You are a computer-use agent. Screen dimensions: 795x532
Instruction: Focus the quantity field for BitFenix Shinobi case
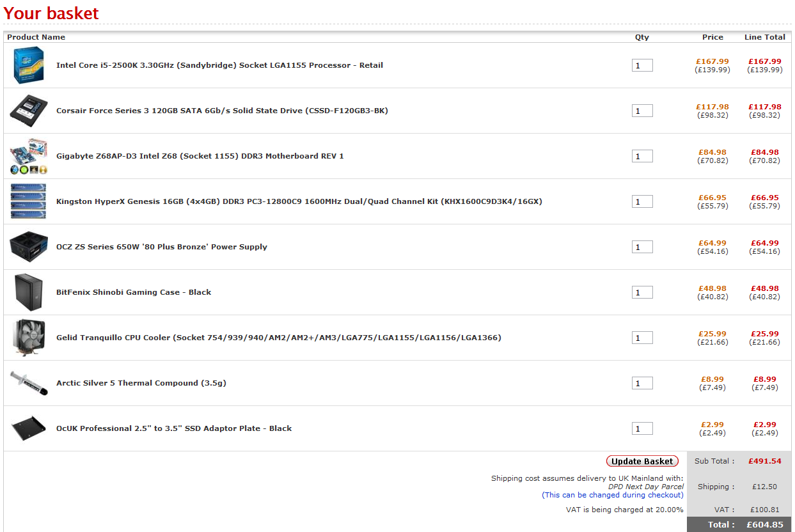(642, 292)
